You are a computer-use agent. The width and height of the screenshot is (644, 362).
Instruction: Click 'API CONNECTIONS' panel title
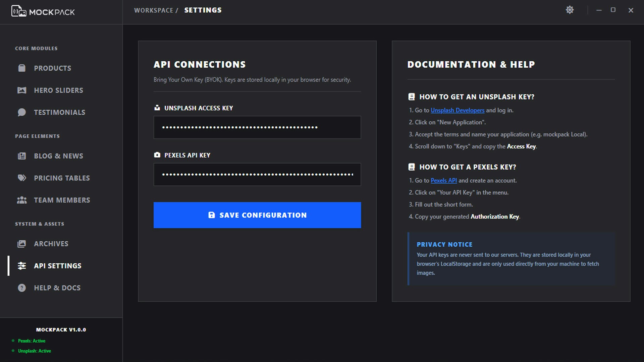pos(200,64)
